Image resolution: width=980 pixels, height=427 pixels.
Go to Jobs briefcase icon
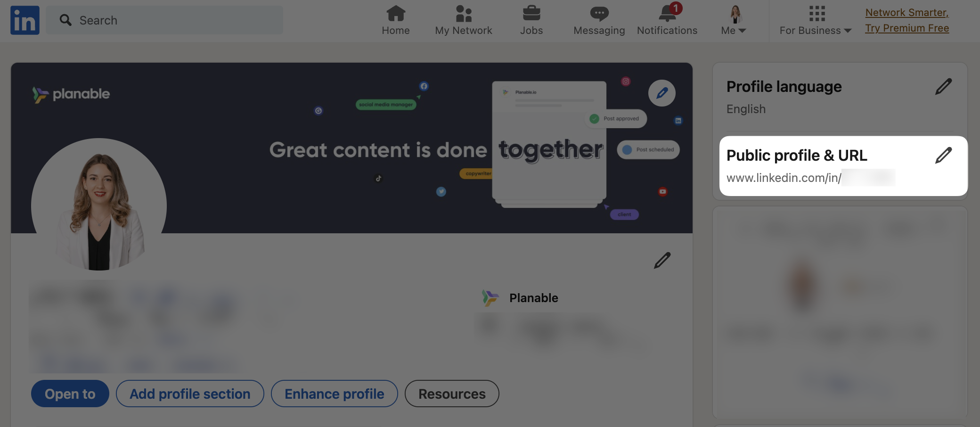tap(531, 13)
